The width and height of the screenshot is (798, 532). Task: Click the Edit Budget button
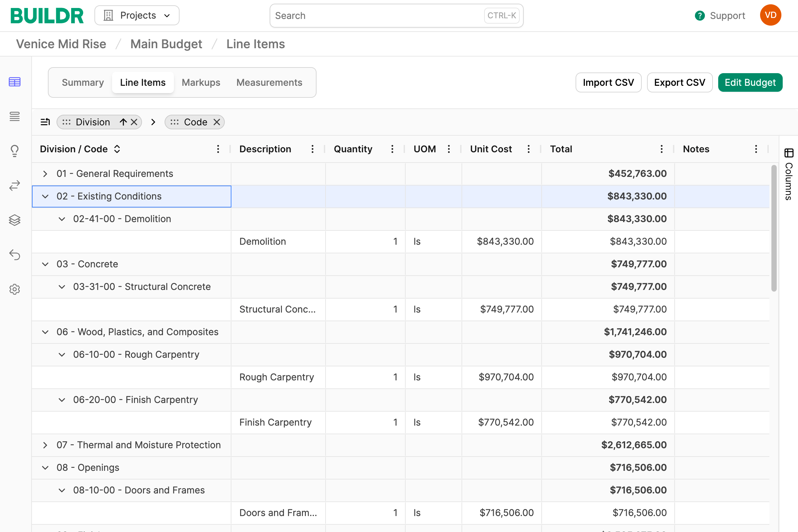click(750, 82)
